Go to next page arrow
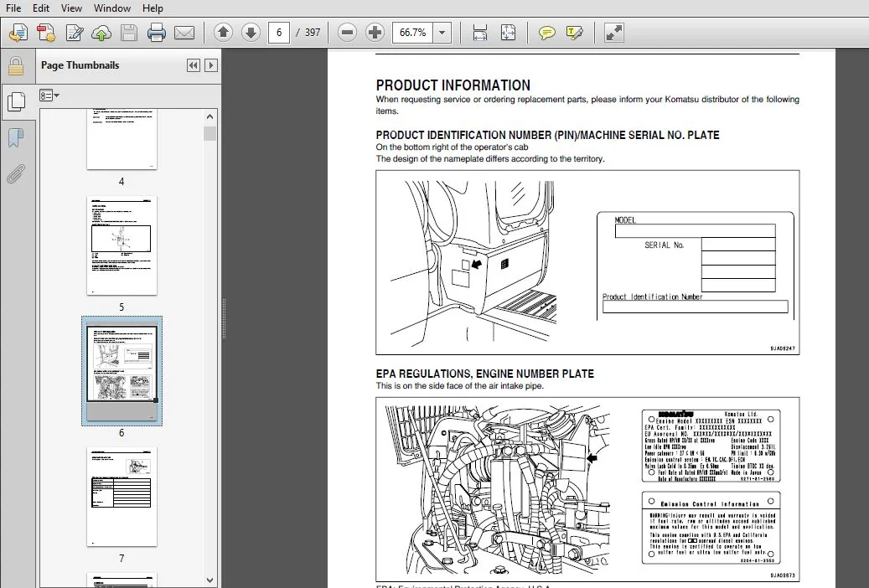 (x=251, y=33)
